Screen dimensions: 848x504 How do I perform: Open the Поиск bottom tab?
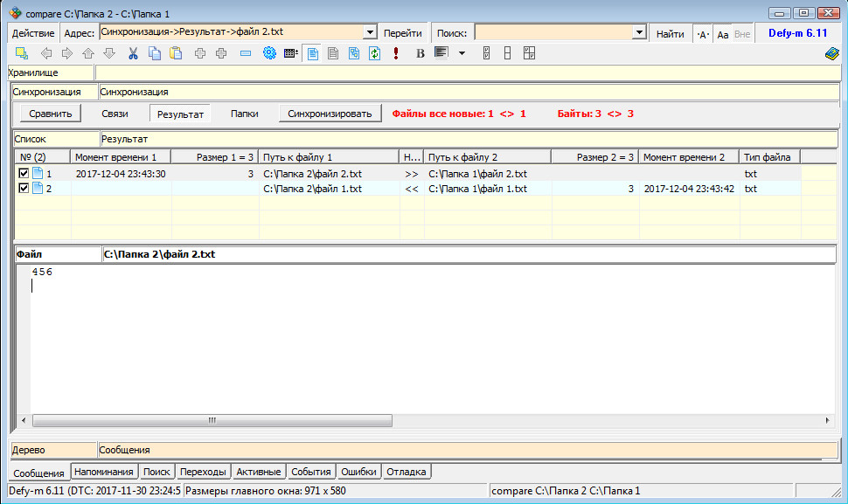coord(156,472)
